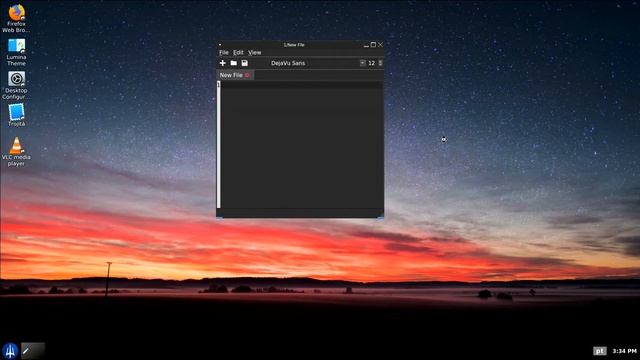This screenshot has width=640, height=360.
Task: Select the New File tab
Action: point(235,75)
